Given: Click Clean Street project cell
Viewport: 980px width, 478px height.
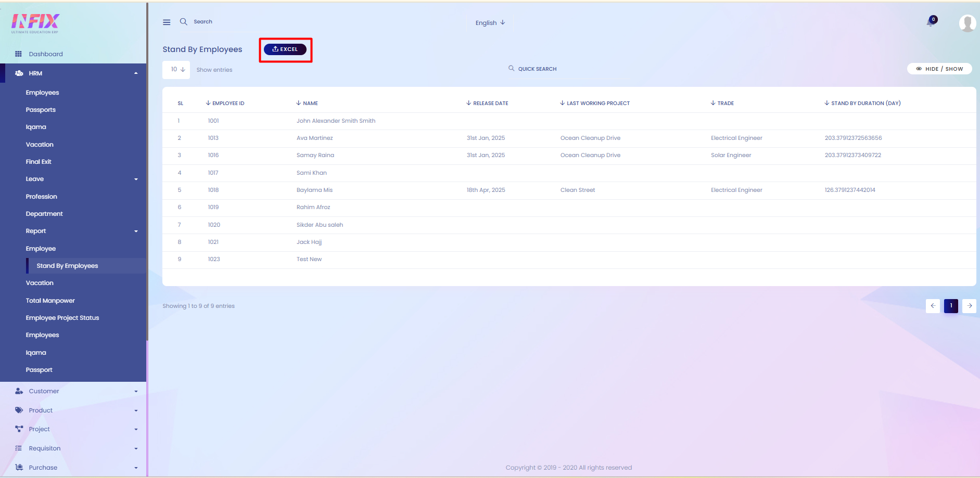Looking at the screenshot, I should click(x=578, y=190).
